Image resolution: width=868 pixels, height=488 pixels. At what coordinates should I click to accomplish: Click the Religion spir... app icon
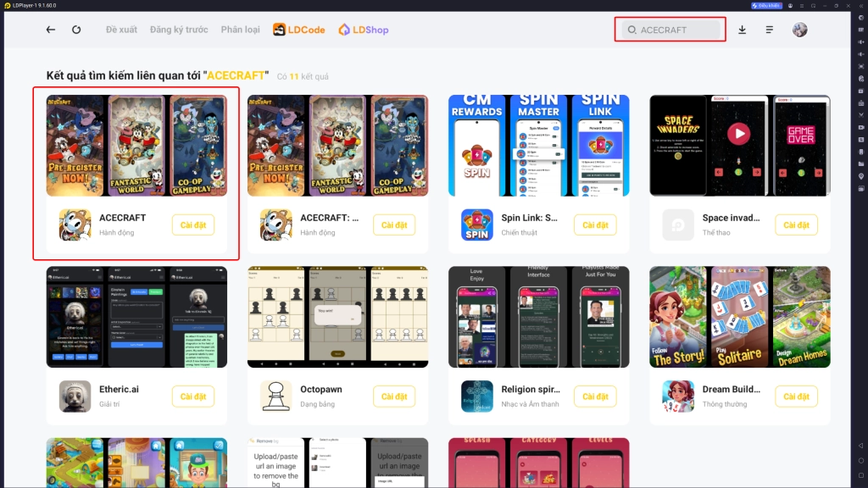[476, 396]
